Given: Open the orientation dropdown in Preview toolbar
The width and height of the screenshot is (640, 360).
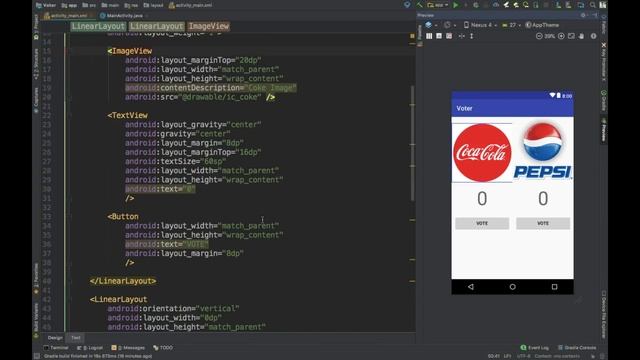Looking at the screenshot, I should click(x=449, y=25).
